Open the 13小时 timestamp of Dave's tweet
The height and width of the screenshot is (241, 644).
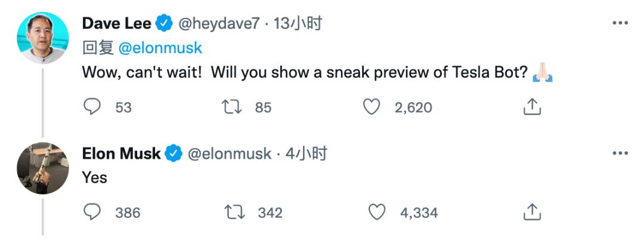[x=298, y=24]
